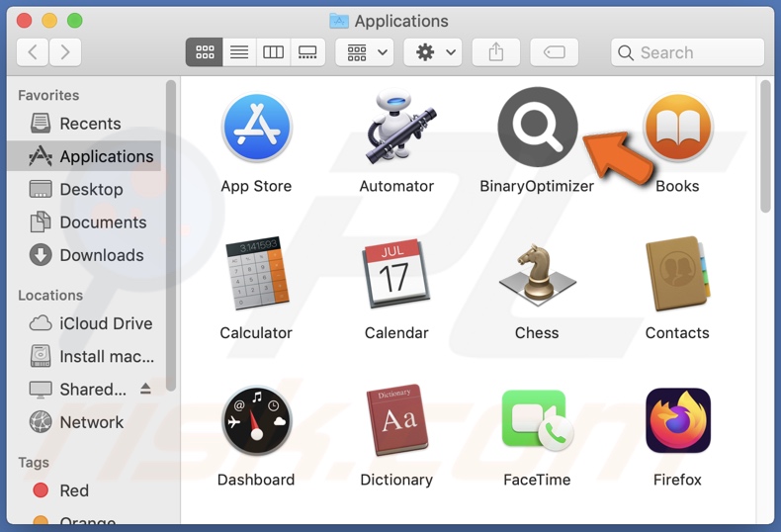The height and width of the screenshot is (532, 781).
Task: Click the Locations section header
Action: pyautogui.click(x=50, y=296)
